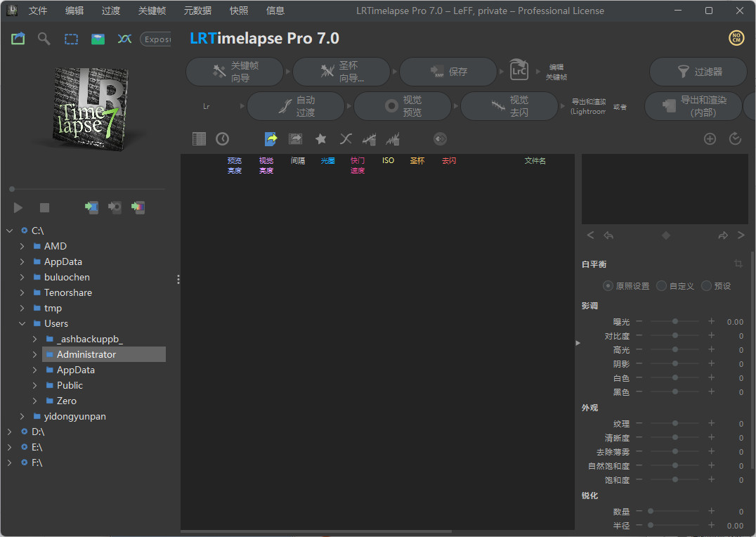The width and height of the screenshot is (756, 537).
Task: Click the green arrow import icon
Action: [91, 207]
